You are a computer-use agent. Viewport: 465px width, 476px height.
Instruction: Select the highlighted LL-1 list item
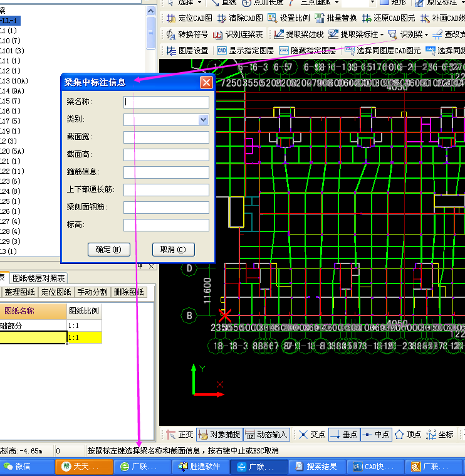pos(10,21)
